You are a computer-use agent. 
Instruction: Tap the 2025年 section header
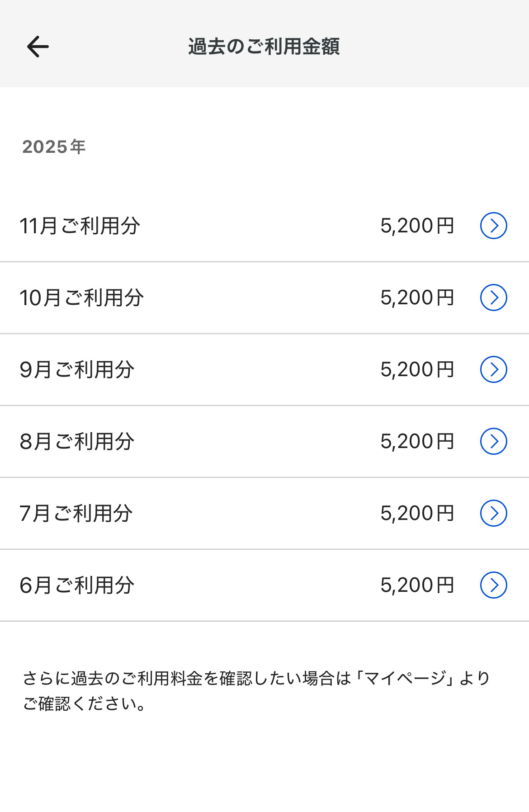click(54, 147)
